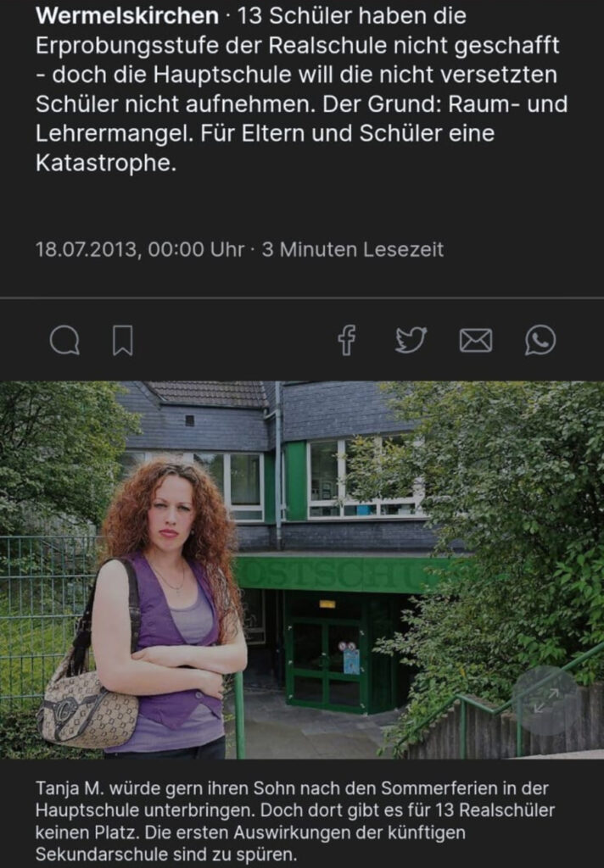Share the article through WhatsApp icon

click(540, 340)
